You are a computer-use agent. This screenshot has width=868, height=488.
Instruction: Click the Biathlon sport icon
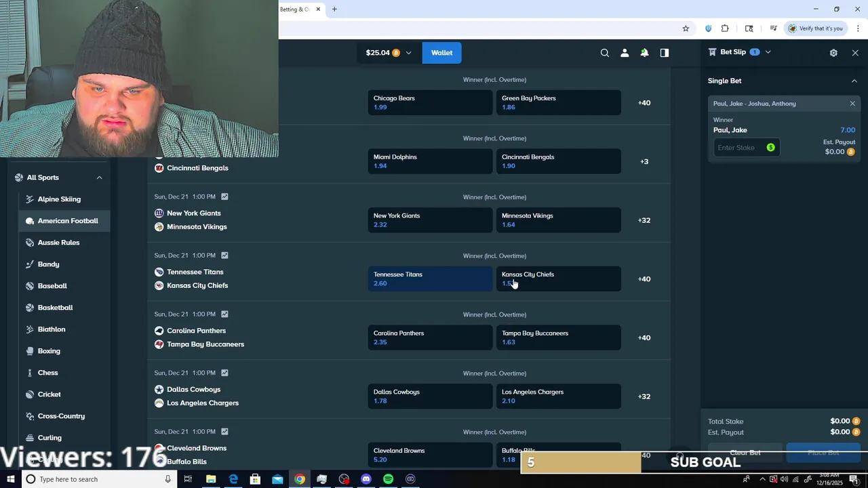(x=30, y=329)
